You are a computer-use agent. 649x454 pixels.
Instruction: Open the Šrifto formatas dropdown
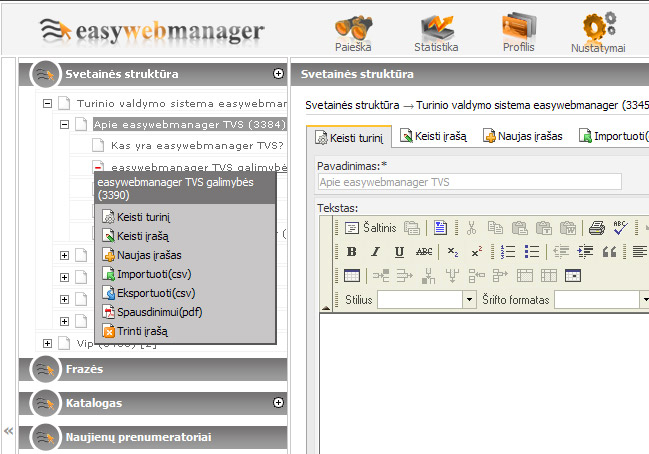pos(602,300)
